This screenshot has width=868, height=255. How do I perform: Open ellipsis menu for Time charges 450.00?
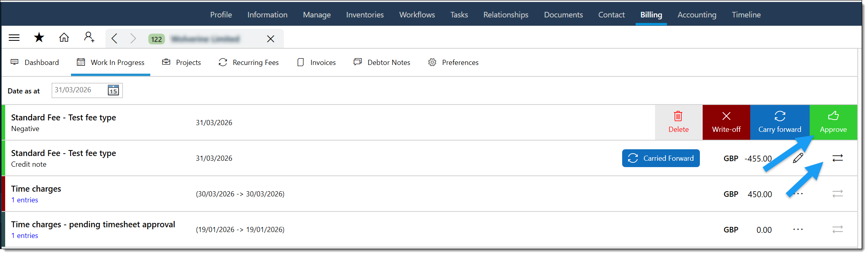pos(798,194)
